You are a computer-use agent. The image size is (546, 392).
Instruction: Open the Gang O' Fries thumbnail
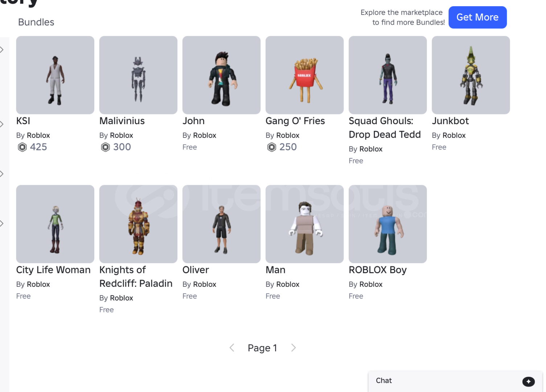coord(304,75)
